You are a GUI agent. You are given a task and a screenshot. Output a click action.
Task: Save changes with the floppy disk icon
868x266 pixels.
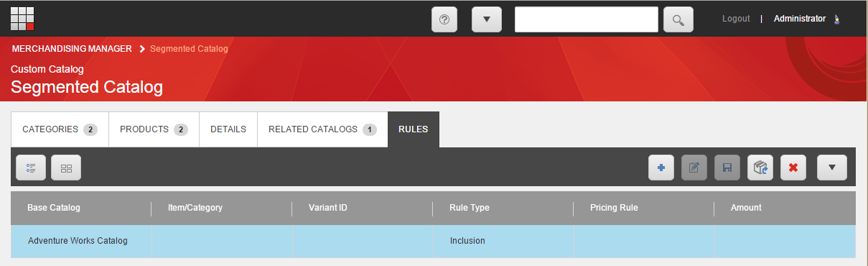(x=727, y=168)
